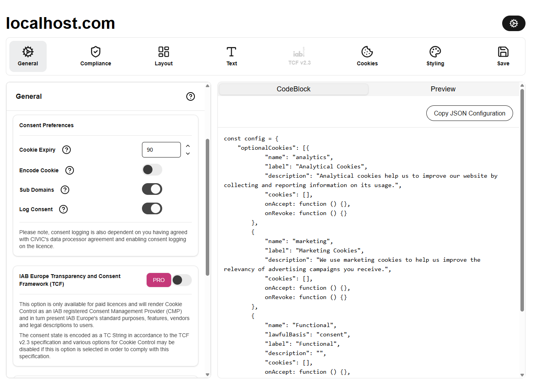Turn off the Log Consent toggle

tap(152, 209)
